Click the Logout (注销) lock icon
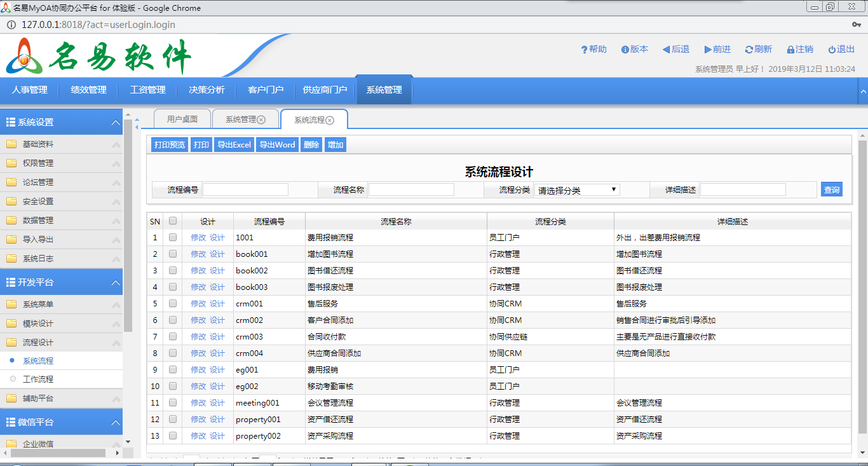Viewport: 868px width, 466px height. [790, 50]
